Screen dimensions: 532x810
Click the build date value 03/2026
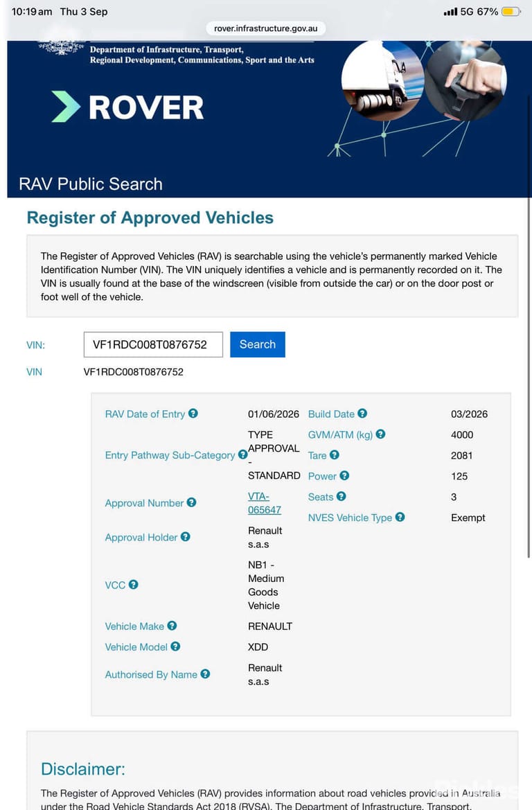click(469, 414)
